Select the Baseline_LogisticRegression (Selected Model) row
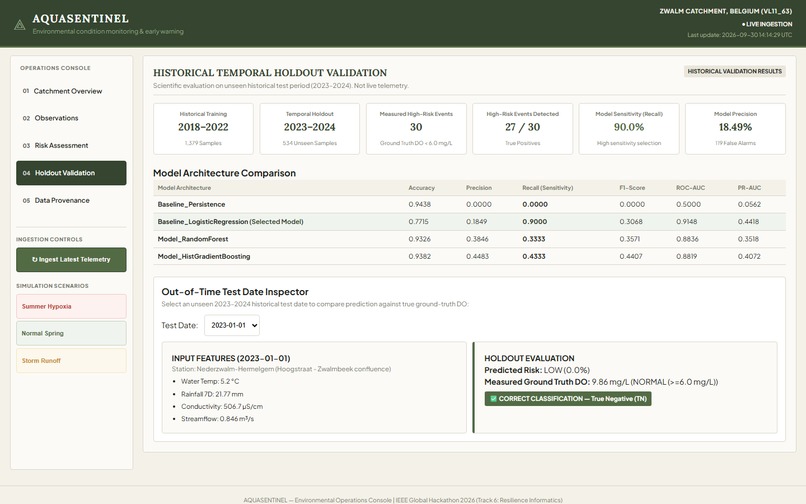Viewport: 806px width, 504px height. (x=469, y=222)
